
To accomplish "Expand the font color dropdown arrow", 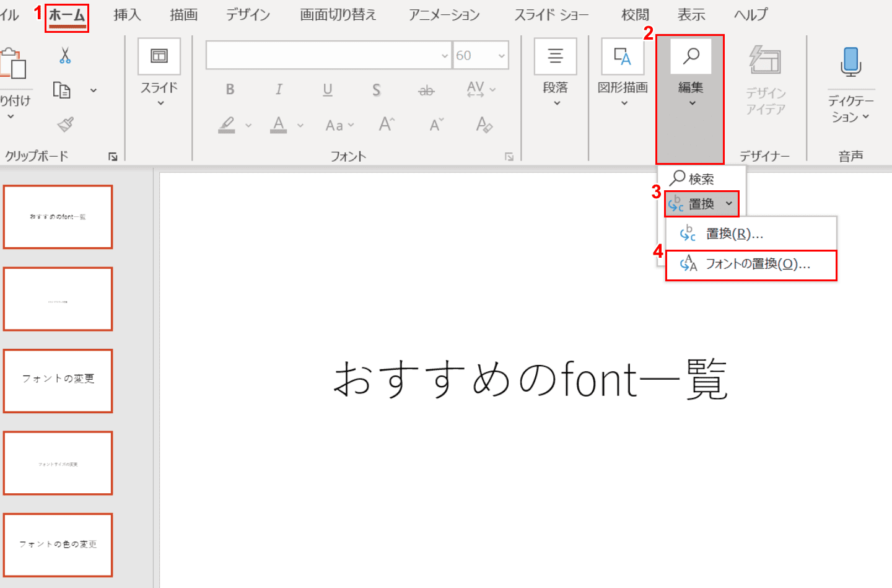I will (x=300, y=126).
